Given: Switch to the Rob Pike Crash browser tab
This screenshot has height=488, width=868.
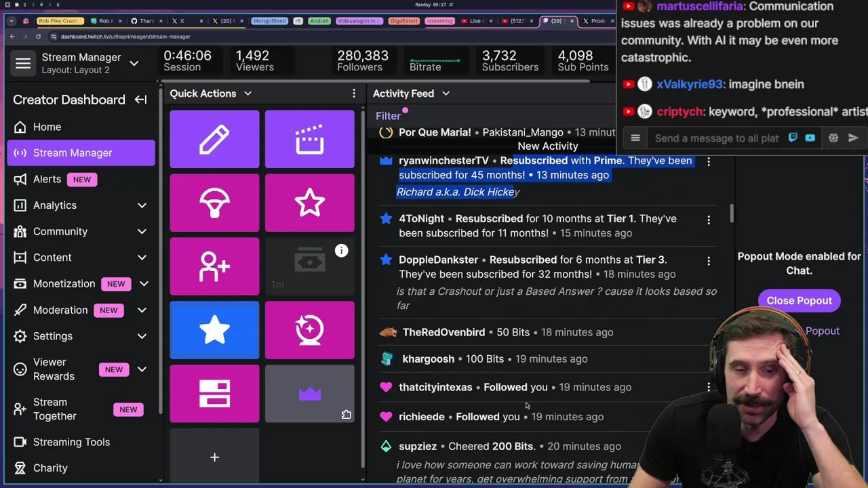Looking at the screenshot, I should 59,21.
